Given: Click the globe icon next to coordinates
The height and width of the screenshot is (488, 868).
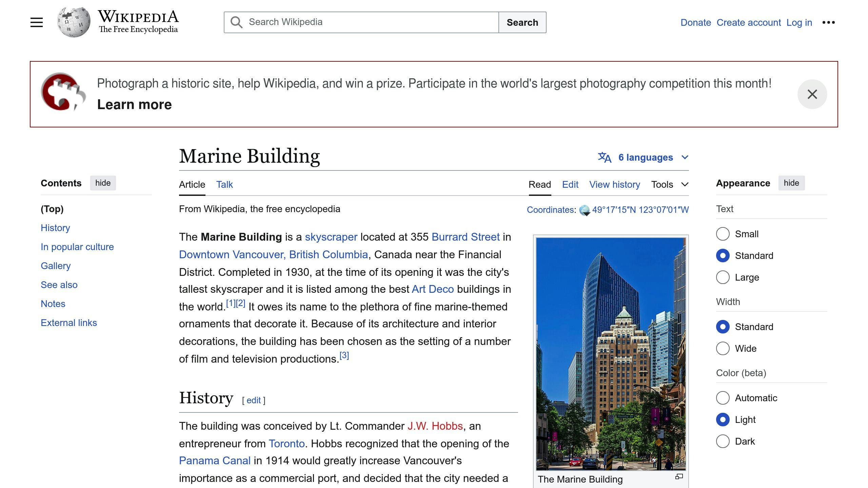Looking at the screenshot, I should point(584,210).
